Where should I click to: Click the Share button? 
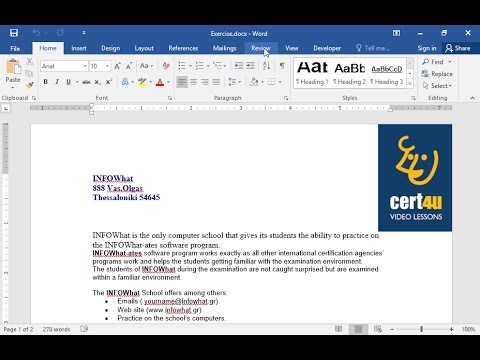point(458,48)
